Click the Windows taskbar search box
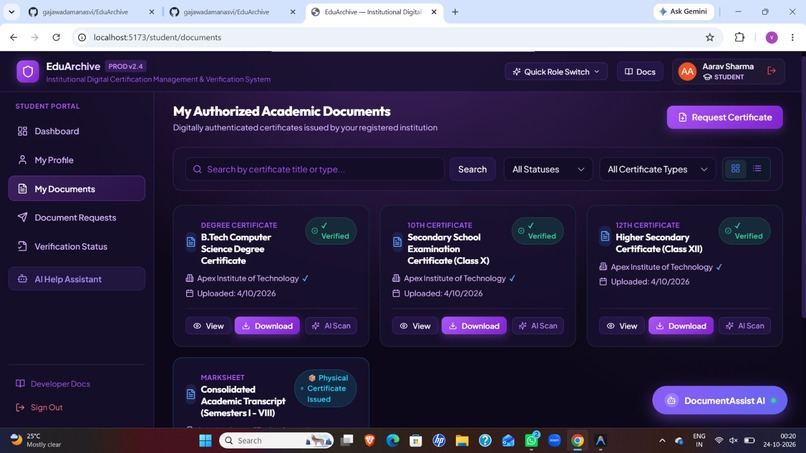806x453 pixels. point(277,440)
